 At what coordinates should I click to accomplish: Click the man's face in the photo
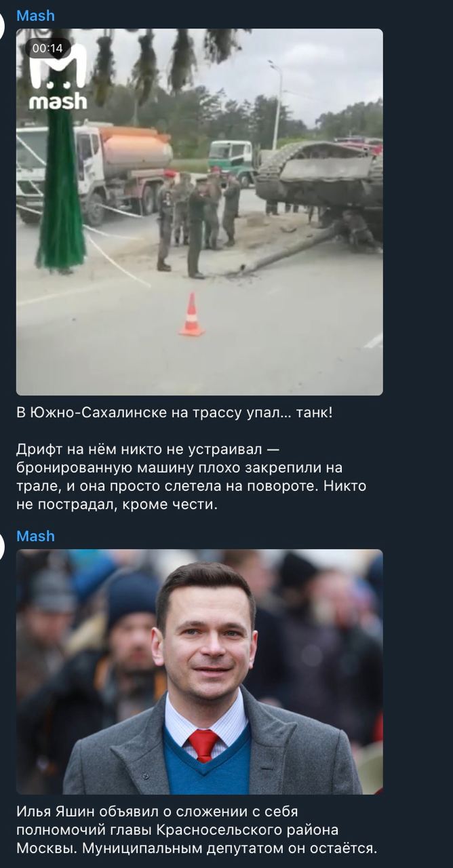tap(204, 643)
